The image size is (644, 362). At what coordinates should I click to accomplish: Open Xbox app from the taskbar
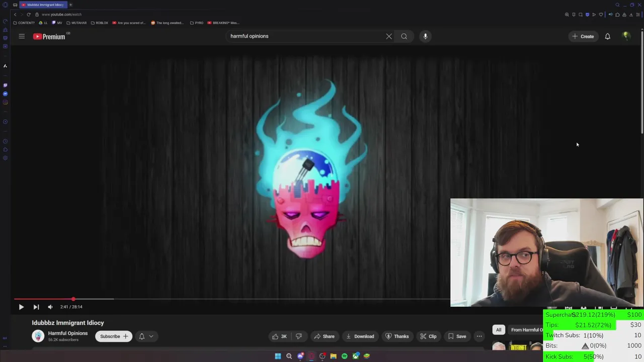356,356
